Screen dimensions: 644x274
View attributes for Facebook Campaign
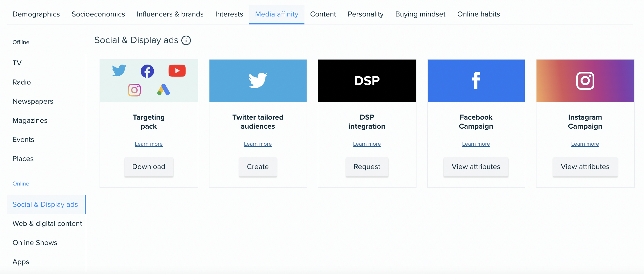(x=476, y=167)
